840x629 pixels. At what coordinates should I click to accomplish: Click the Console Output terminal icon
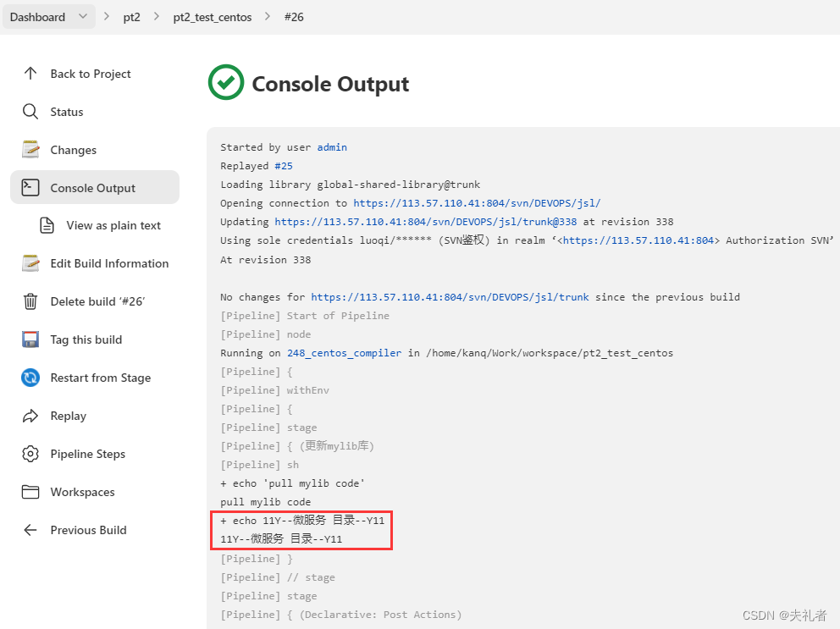click(x=30, y=188)
